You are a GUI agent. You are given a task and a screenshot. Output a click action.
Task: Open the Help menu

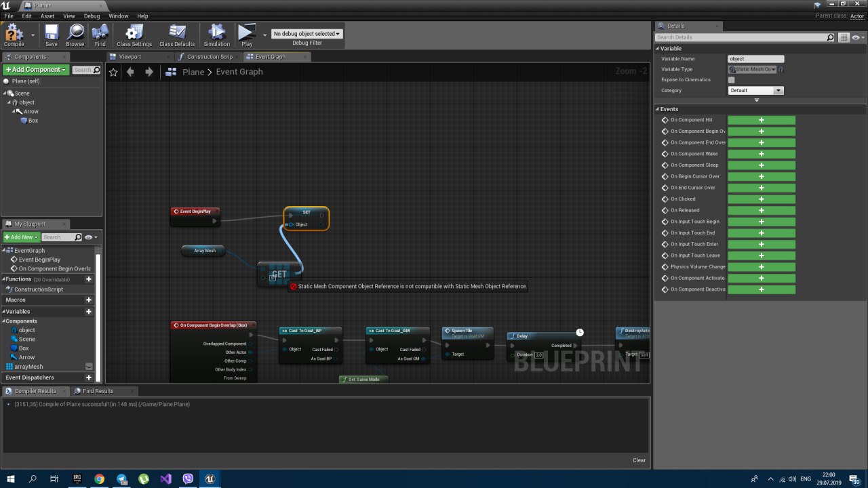(x=142, y=16)
